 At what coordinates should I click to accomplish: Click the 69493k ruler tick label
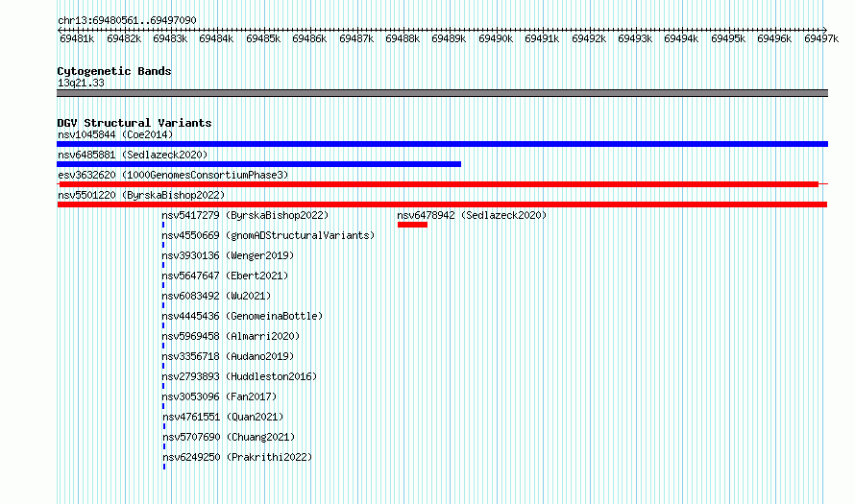point(635,38)
